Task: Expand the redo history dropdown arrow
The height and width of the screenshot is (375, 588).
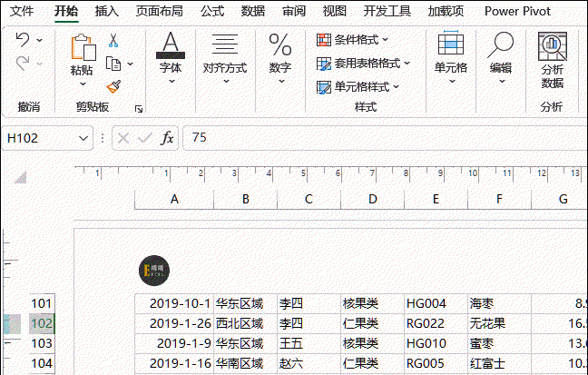Action: tap(39, 64)
